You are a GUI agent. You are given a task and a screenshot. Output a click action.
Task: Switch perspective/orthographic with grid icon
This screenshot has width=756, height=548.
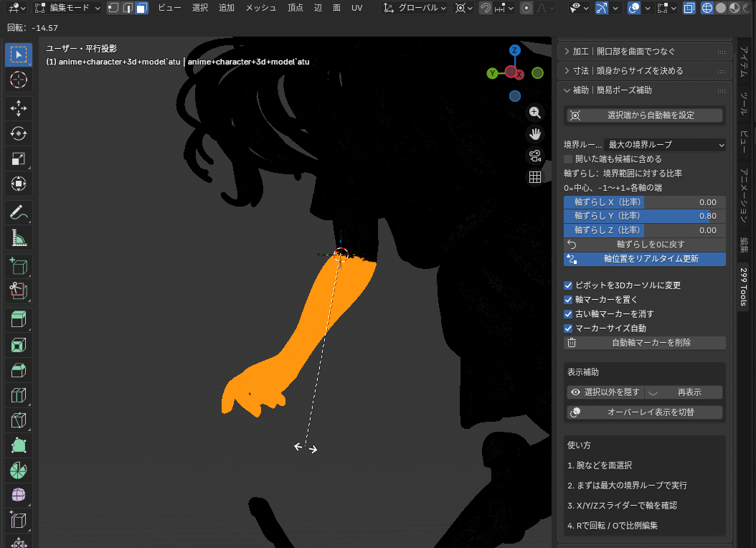tap(534, 177)
